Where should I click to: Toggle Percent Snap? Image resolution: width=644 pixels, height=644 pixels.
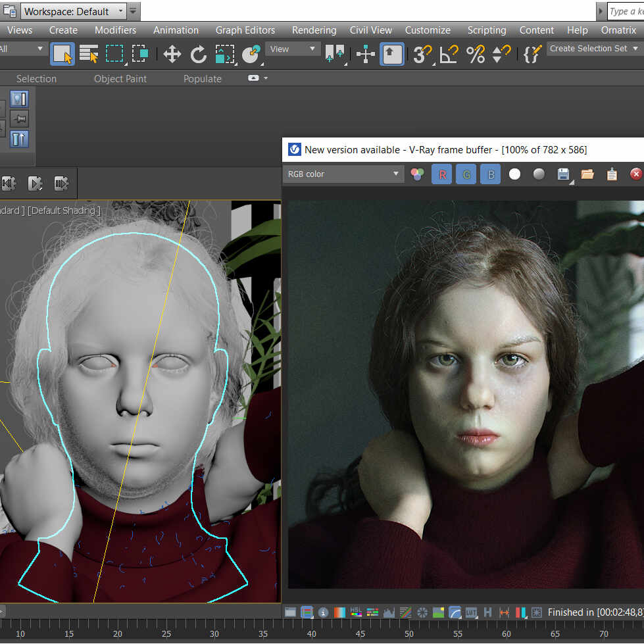pos(476,54)
